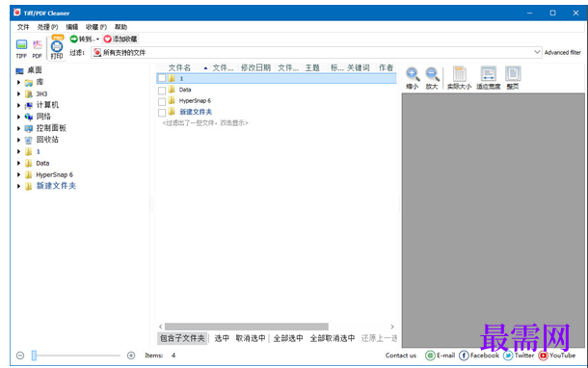Click the 适应宽度 fit width icon
Screen dimensions: 588x368
(489, 74)
